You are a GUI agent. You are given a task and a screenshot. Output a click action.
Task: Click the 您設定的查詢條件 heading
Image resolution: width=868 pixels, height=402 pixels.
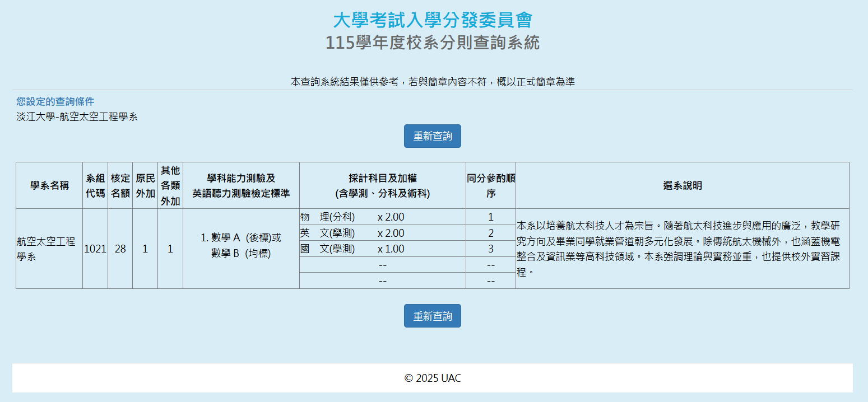55,101
